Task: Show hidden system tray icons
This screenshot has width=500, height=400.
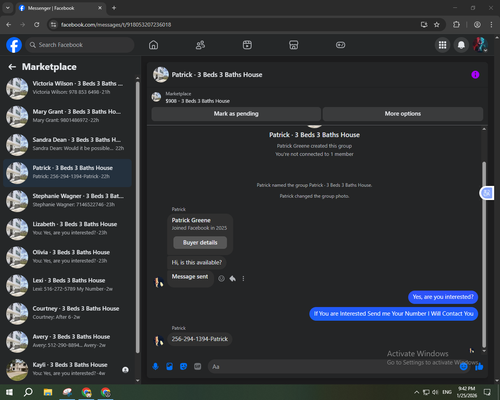Action: tap(416, 392)
